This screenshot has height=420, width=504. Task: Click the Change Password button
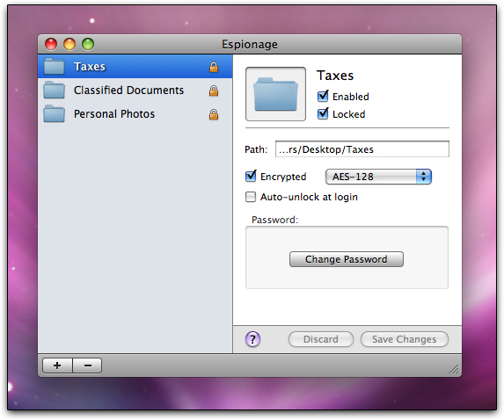pyautogui.click(x=347, y=259)
